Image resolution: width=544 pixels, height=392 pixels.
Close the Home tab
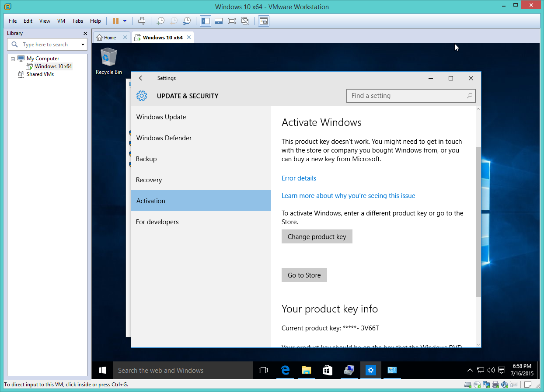(x=125, y=38)
